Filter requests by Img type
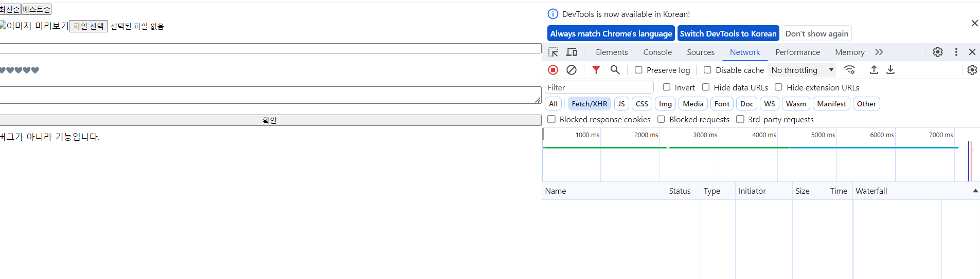Image resolution: width=980 pixels, height=279 pixels. [665, 104]
